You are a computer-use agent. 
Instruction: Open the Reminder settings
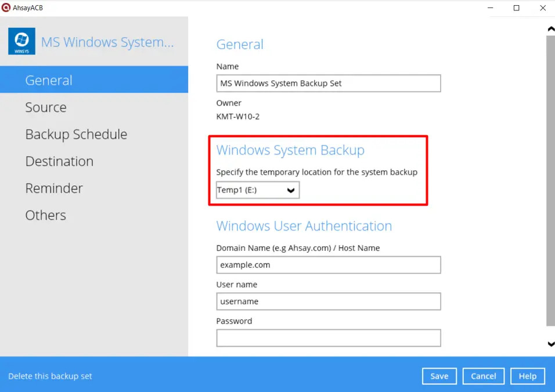54,188
